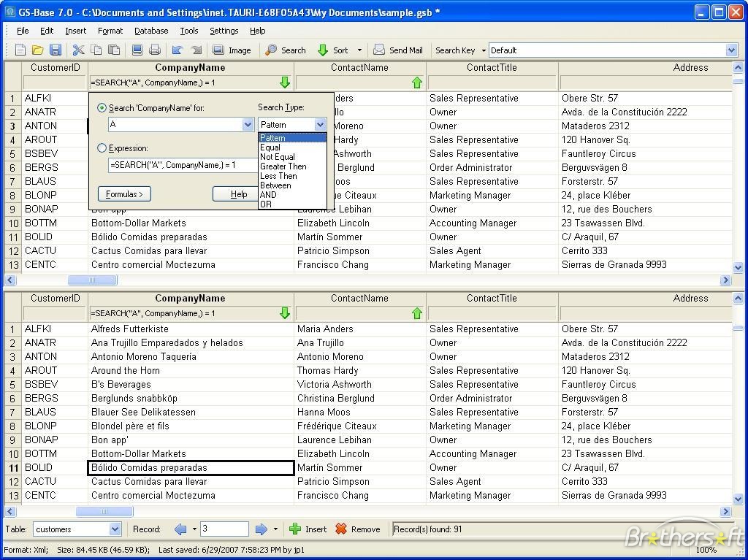Click the Expression formula input field
Viewport: 748px width, 560px height.
point(183,165)
